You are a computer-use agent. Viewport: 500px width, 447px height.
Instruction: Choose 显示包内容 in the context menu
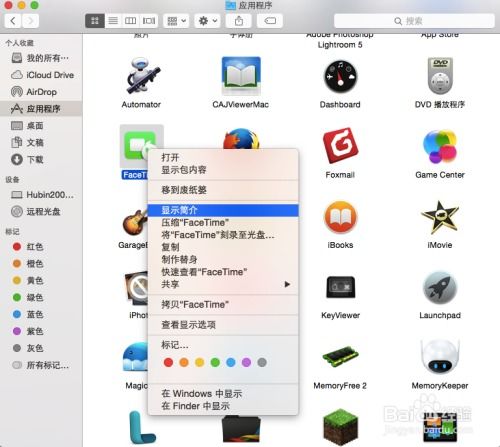click(223, 170)
